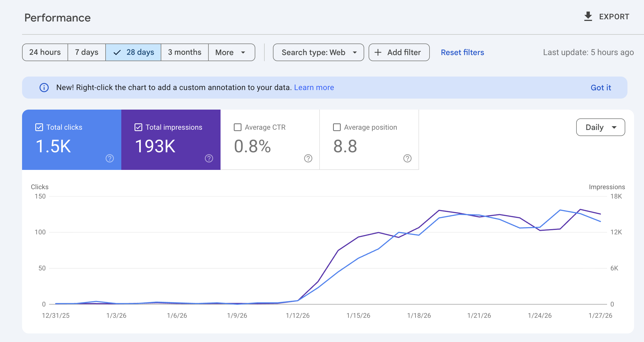The width and height of the screenshot is (644, 342).
Task: Select the 24 hours date range
Action: tap(45, 52)
